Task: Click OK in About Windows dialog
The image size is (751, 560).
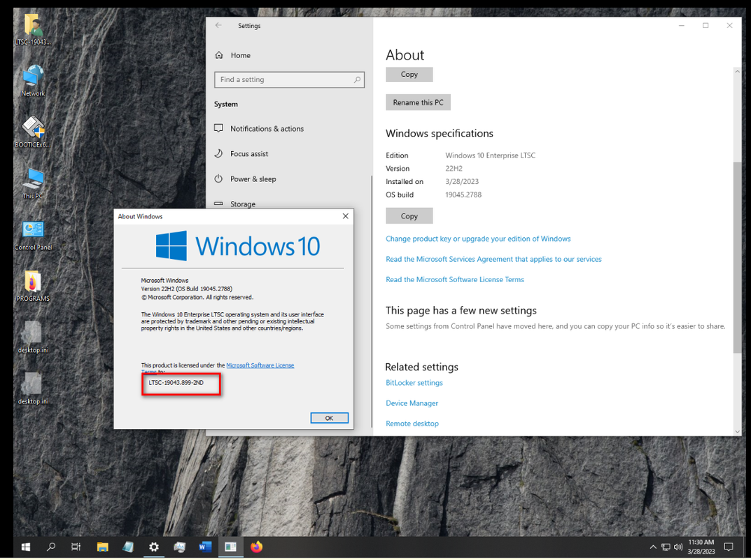Action: point(329,418)
